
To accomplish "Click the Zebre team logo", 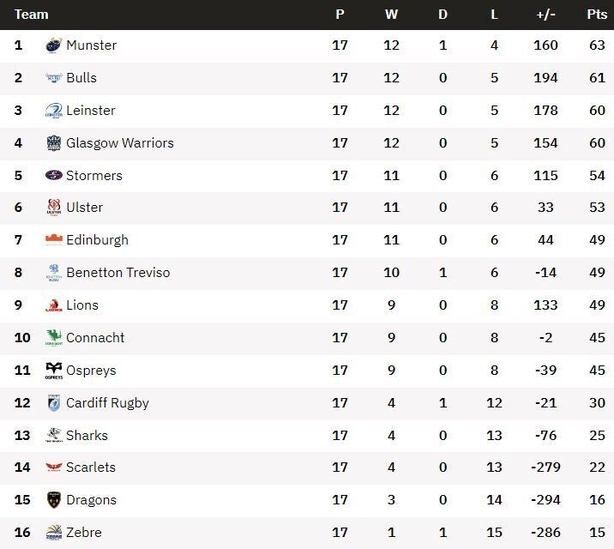I will [54, 532].
